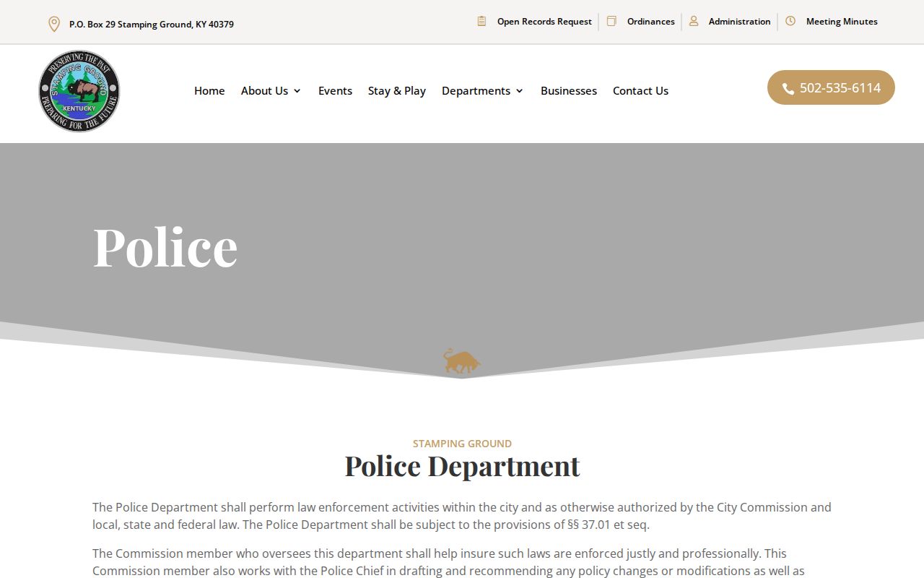Open the Departments menu label
The image size is (924, 578).
[476, 90]
